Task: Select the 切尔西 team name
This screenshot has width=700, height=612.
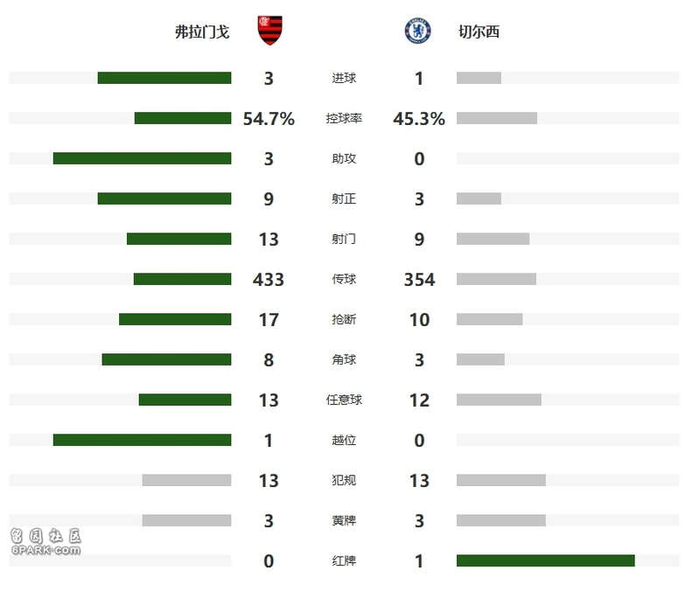Action: click(479, 31)
